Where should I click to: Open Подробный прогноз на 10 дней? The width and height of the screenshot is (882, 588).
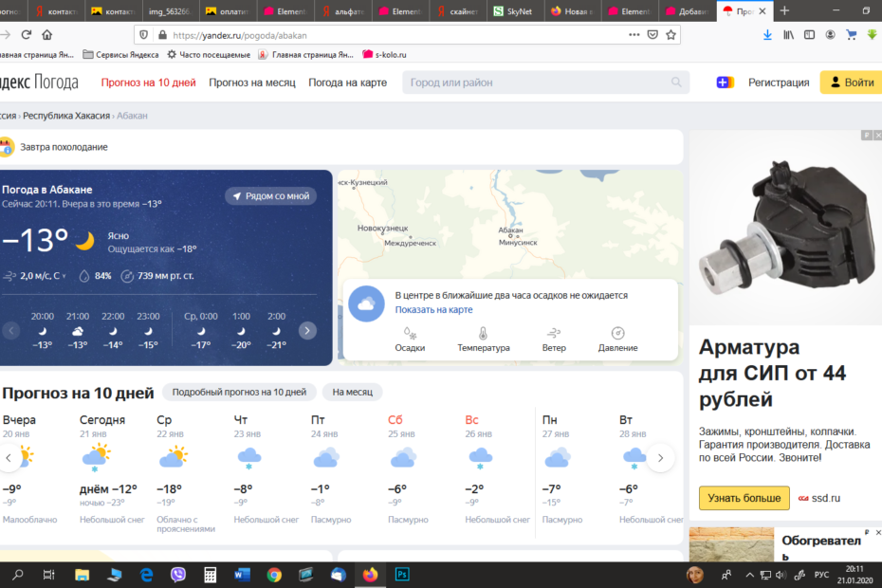click(x=239, y=392)
